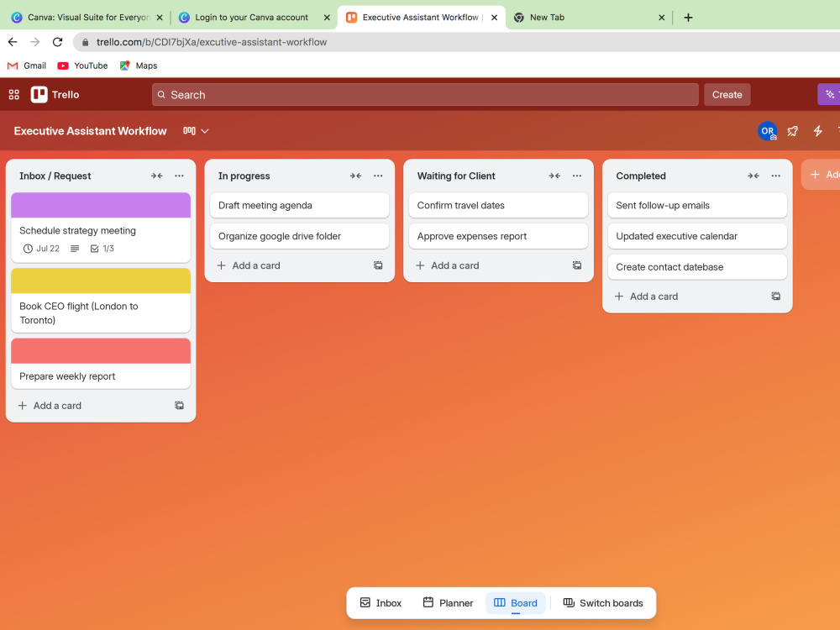Open the Updated executive calendar card
This screenshot has height=630, width=840.
(x=697, y=236)
